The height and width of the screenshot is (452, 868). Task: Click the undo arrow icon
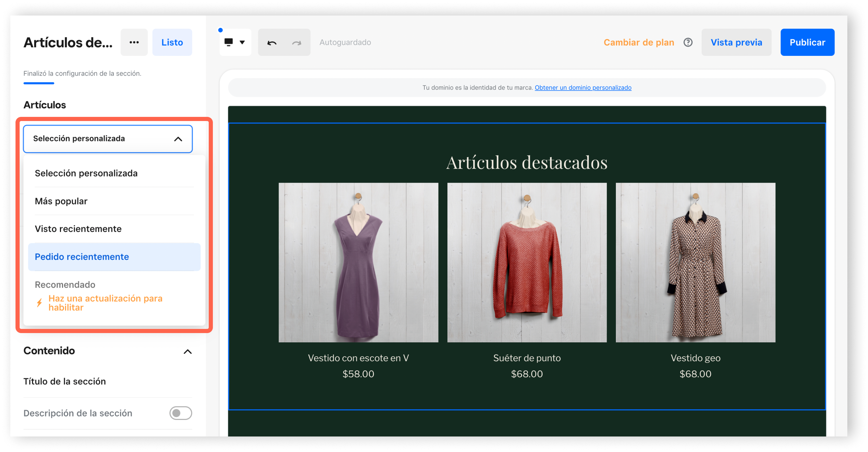click(272, 43)
